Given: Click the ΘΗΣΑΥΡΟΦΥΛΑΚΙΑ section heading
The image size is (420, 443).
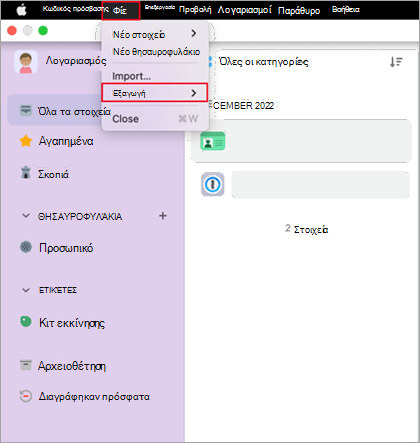Looking at the screenshot, I should (x=80, y=217).
